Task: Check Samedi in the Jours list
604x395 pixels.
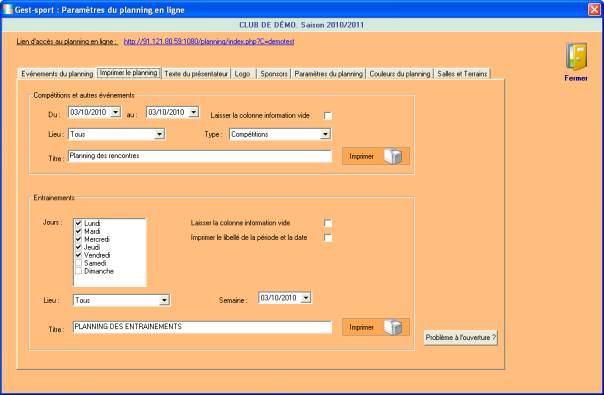Action: [x=79, y=263]
